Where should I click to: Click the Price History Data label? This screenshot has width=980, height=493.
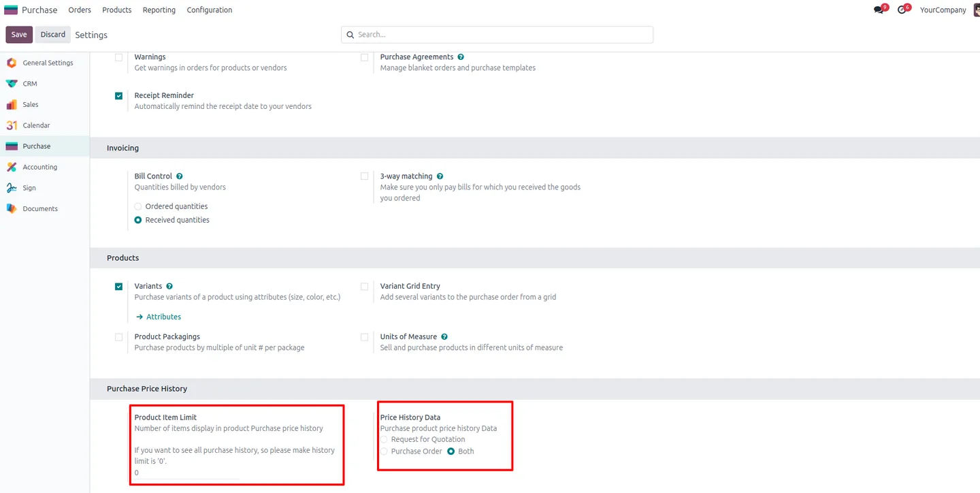[410, 417]
